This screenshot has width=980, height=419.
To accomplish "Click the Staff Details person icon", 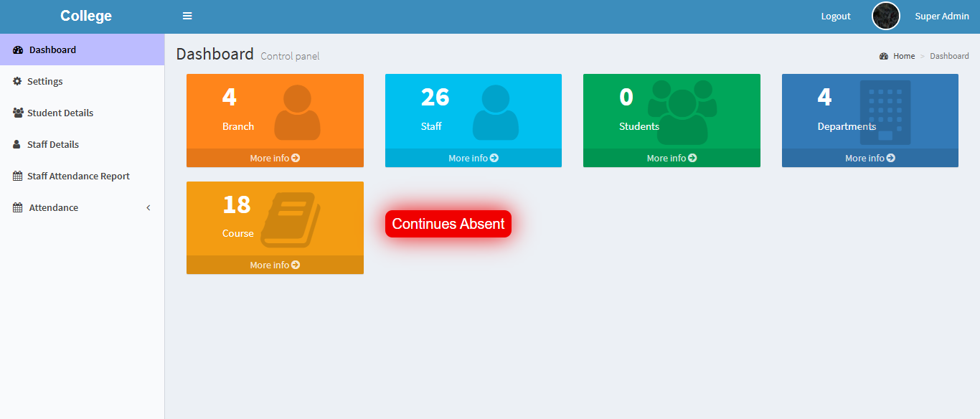I will click(x=17, y=145).
